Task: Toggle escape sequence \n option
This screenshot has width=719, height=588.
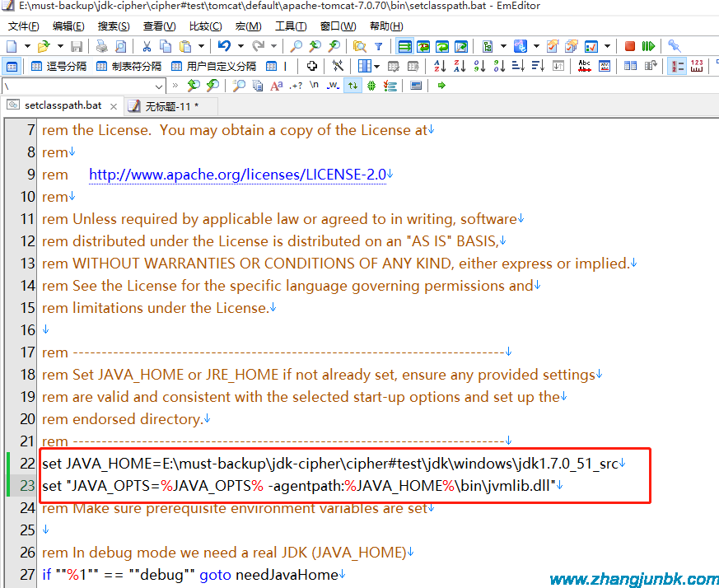Action: pos(314,86)
